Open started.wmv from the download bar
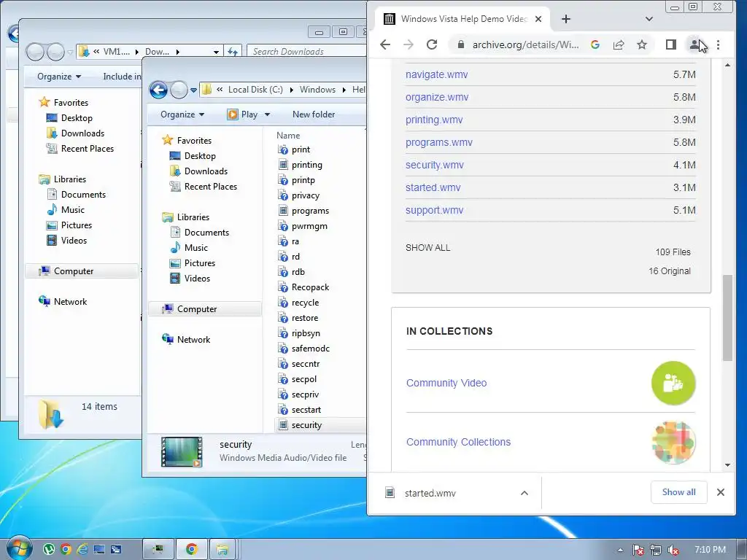 (x=430, y=494)
